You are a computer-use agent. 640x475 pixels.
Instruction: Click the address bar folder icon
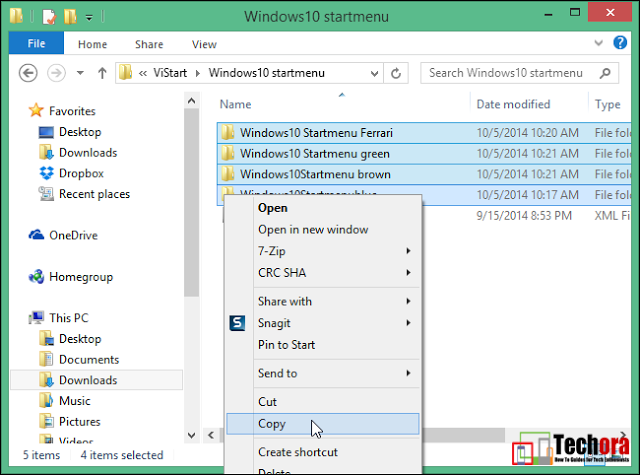coord(126,73)
